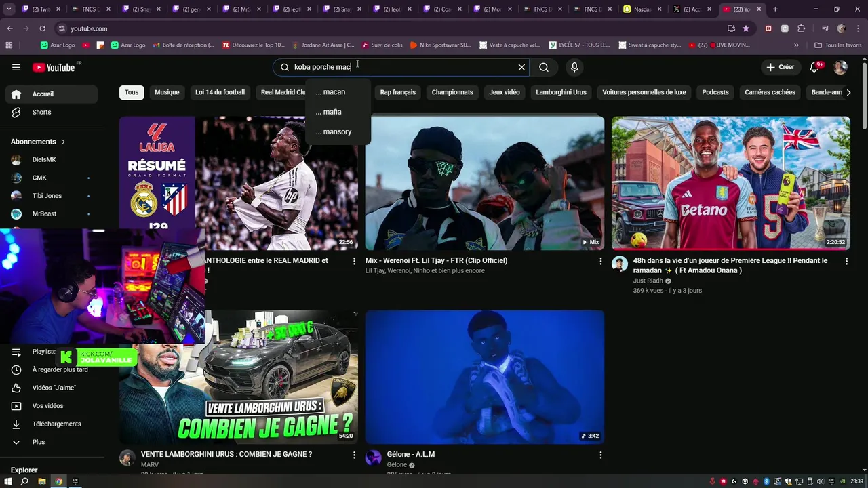Image resolution: width=868 pixels, height=488 pixels.
Task: Open the Windows Start button
Action: (x=8, y=481)
